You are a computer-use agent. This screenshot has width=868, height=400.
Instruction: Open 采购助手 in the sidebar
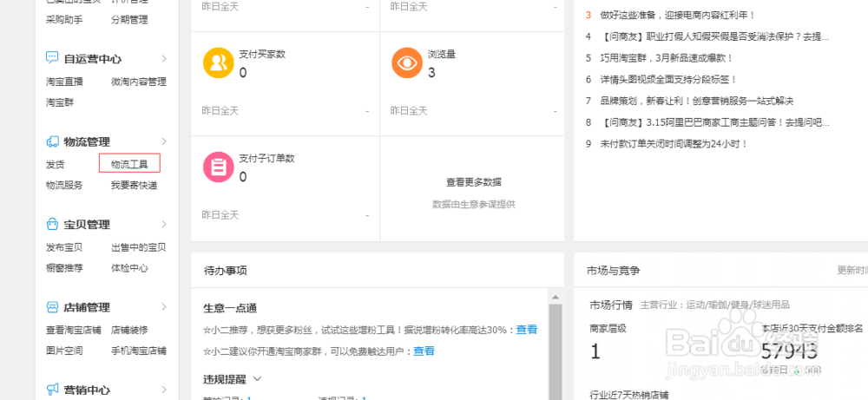pyautogui.click(x=64, y=20)
